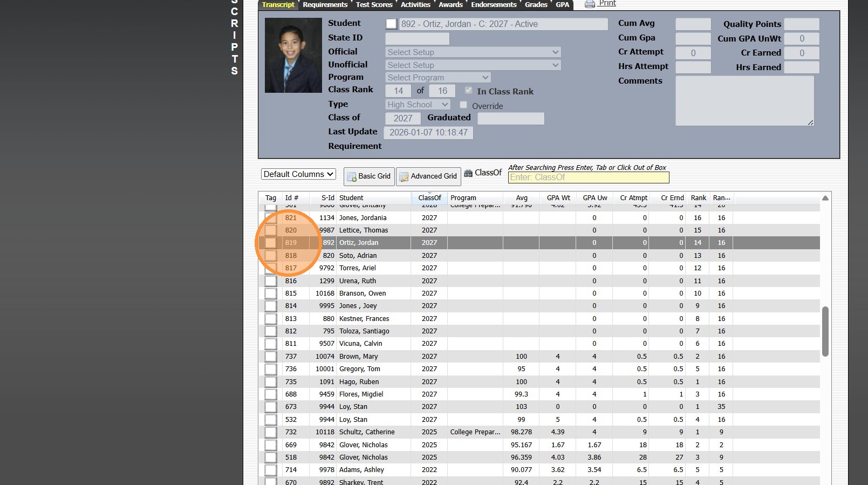Go to the Endorsements tab
The height and width of the screenshot is (485, 868).
[493, 5]
